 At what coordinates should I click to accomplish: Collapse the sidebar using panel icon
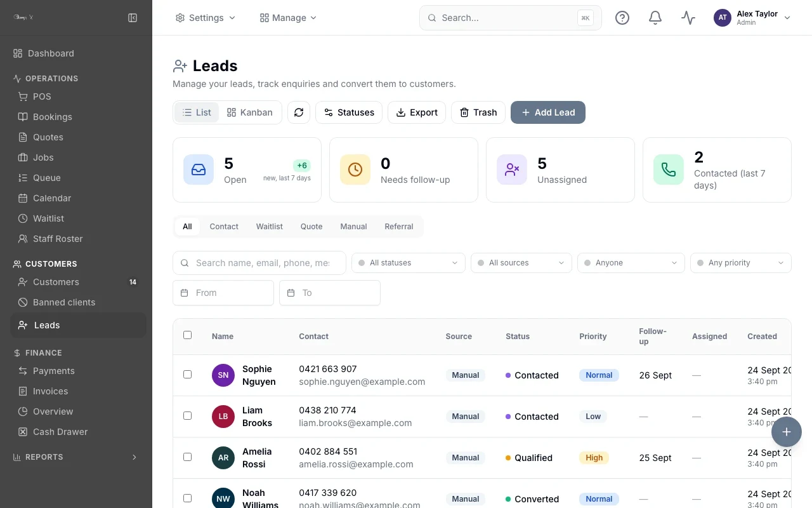pos(133,18)
